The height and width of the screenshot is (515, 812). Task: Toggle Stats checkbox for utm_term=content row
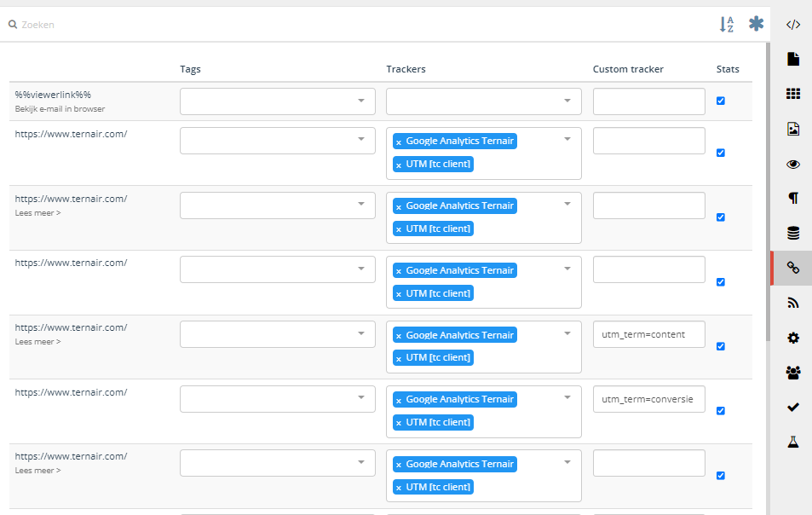721,346
